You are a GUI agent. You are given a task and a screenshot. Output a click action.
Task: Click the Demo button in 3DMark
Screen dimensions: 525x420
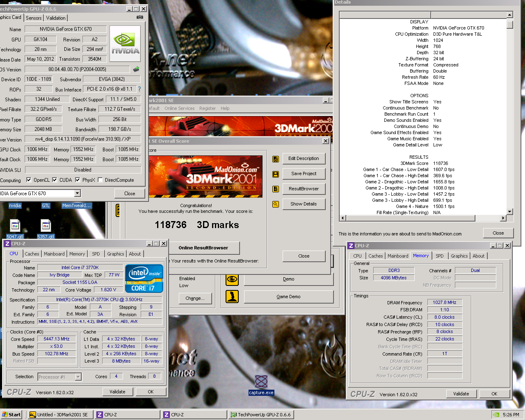pos(288,279)
